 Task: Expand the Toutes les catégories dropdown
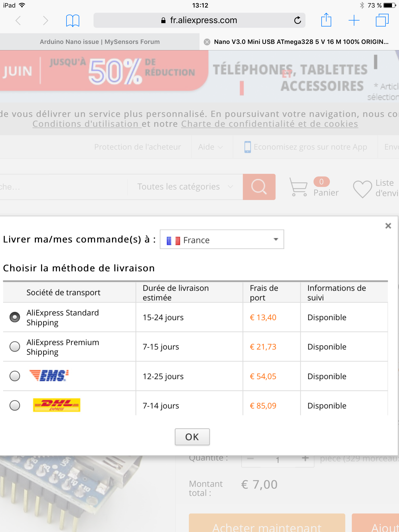185,187
